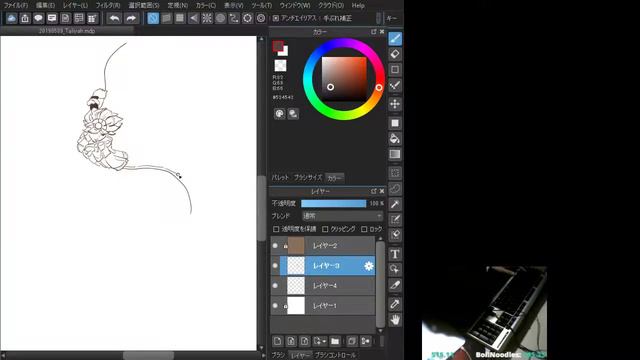Turn snap off with the blue snap icon
Viewport: 640px width, 360px height.
click(153, 18)
